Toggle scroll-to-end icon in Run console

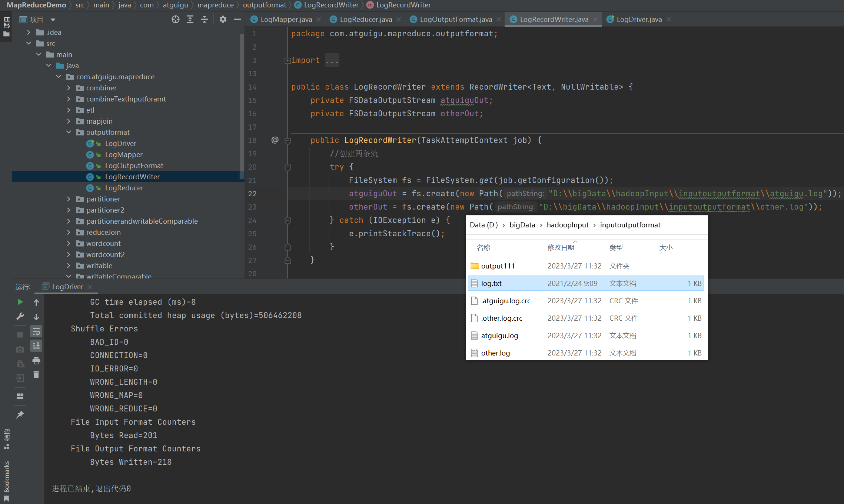[x=36, y=346]
